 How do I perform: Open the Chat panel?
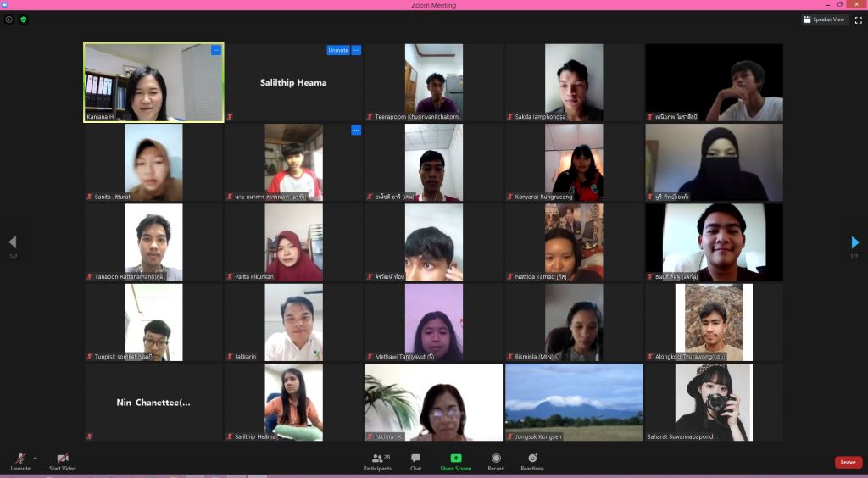pos(415,462)
